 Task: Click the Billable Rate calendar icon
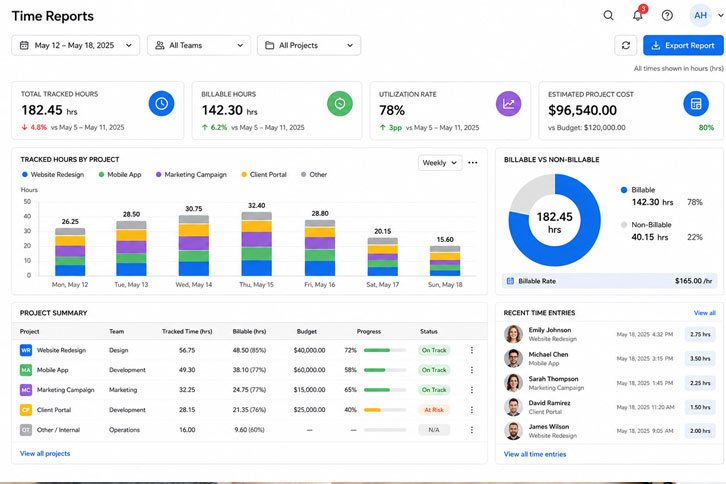510,281
